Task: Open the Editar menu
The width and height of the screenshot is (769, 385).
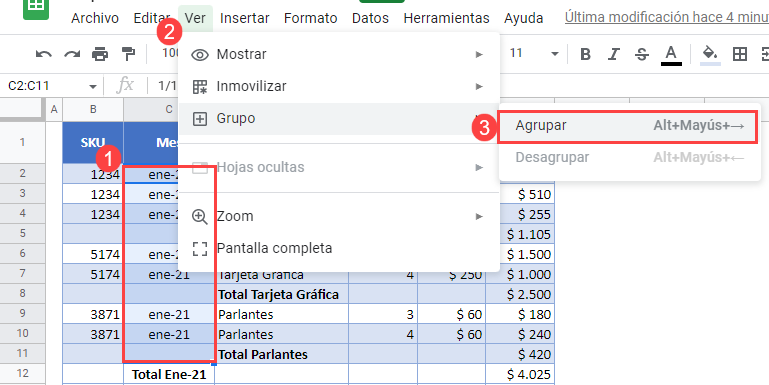Action: tap(152, 19)
